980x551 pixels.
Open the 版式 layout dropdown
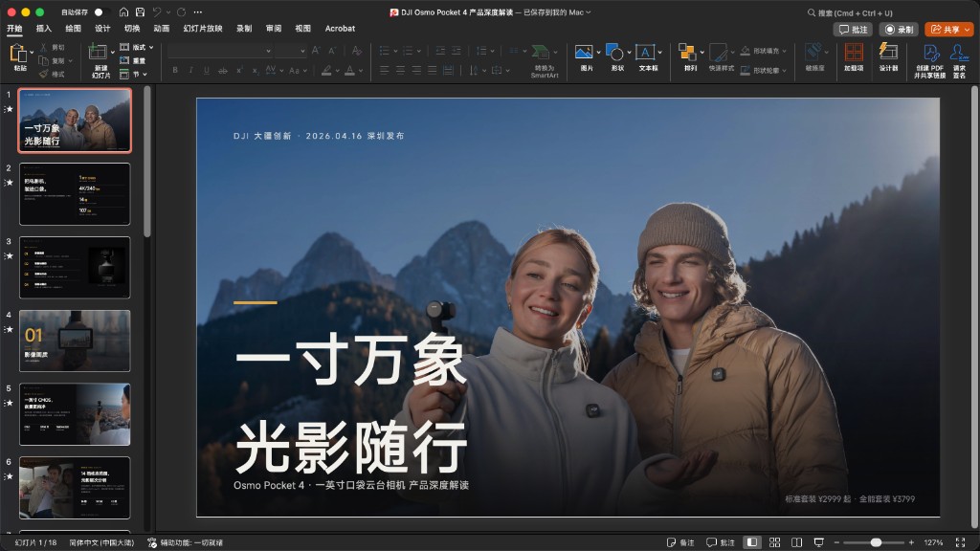136,48
